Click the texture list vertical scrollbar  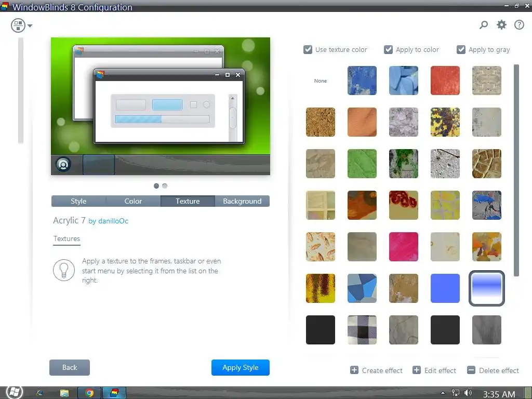pos(516,170)
